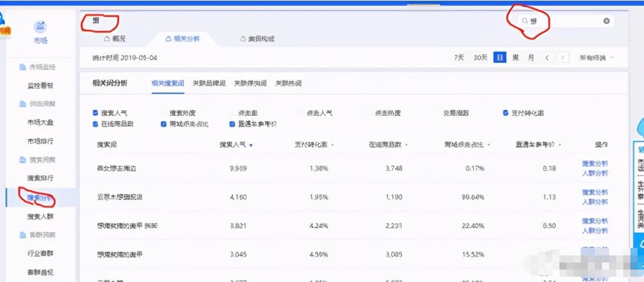The height and width of the screenshot is (282, 644).
Task: Open the 所有终端 terminal dropdown
Action: pyautogui.click(x=596, y=58)
